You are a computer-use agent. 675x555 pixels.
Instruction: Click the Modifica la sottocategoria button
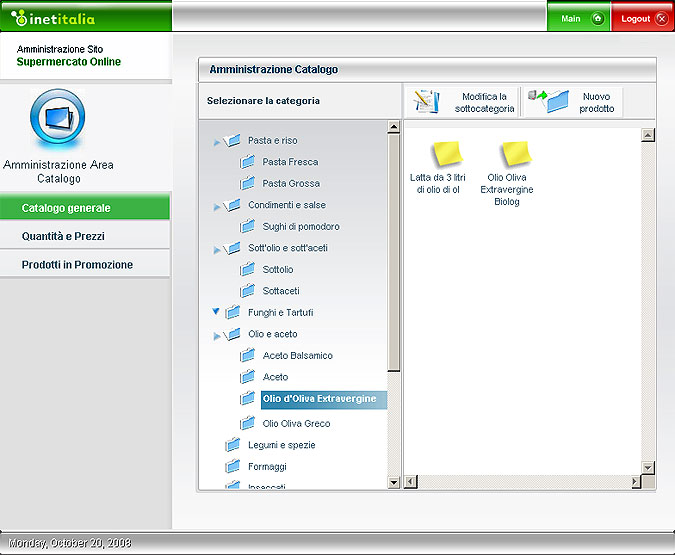[464, 102]
